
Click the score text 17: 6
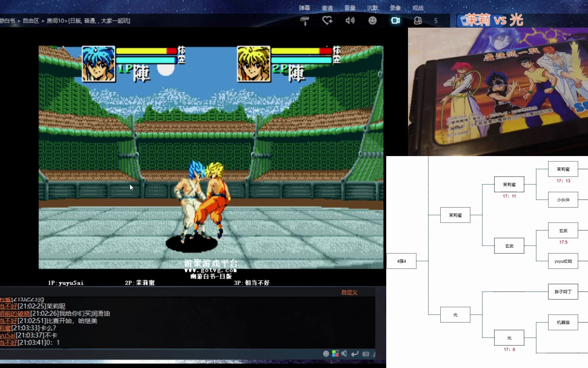tap(509, 350)
